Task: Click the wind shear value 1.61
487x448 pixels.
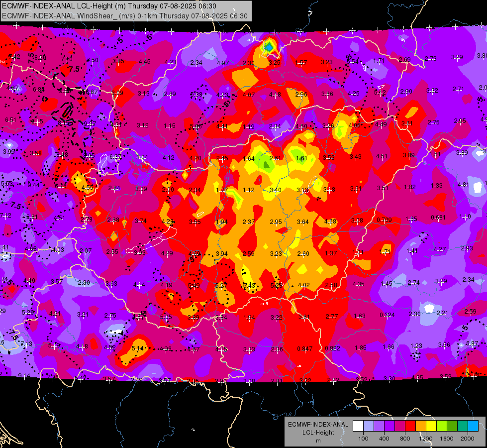Action: (301, 158)
